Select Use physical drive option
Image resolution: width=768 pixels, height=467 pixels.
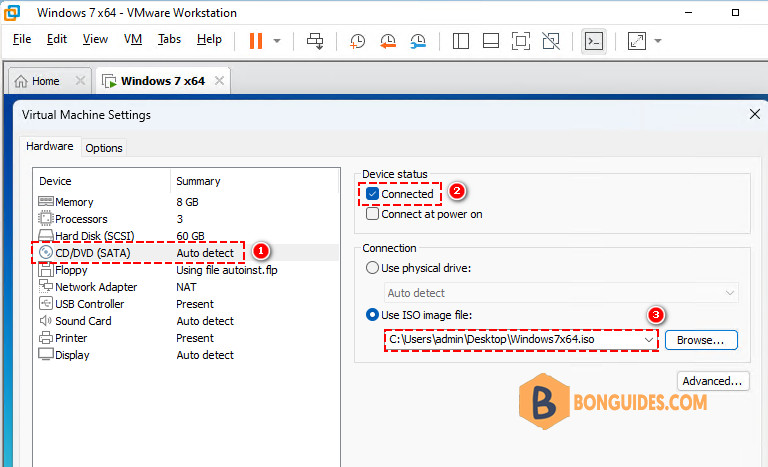[372, 268]
